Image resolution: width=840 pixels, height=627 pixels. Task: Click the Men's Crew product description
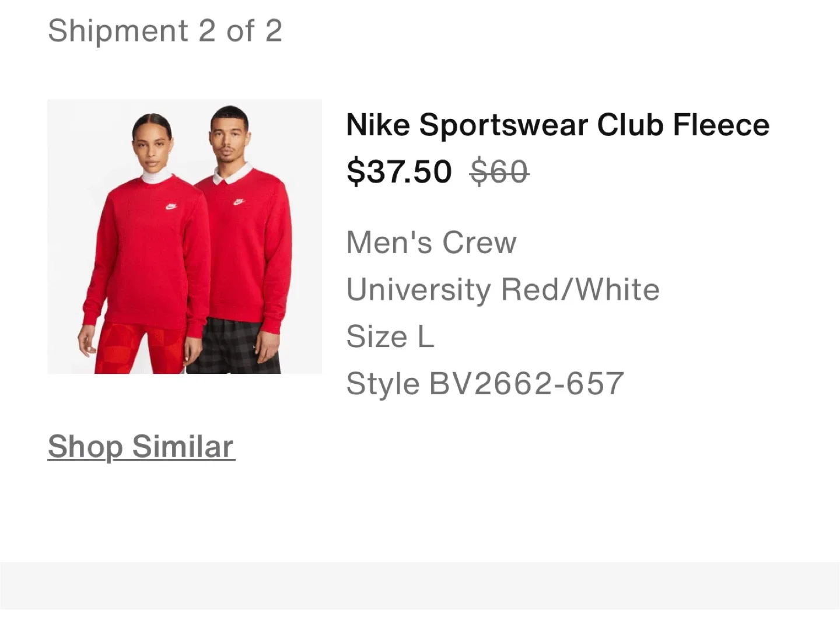(430, 242)
